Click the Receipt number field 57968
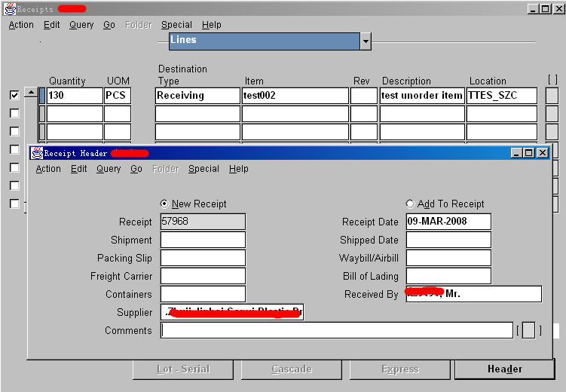The width and height of the screenshot is (566, 392). (203, 222)
